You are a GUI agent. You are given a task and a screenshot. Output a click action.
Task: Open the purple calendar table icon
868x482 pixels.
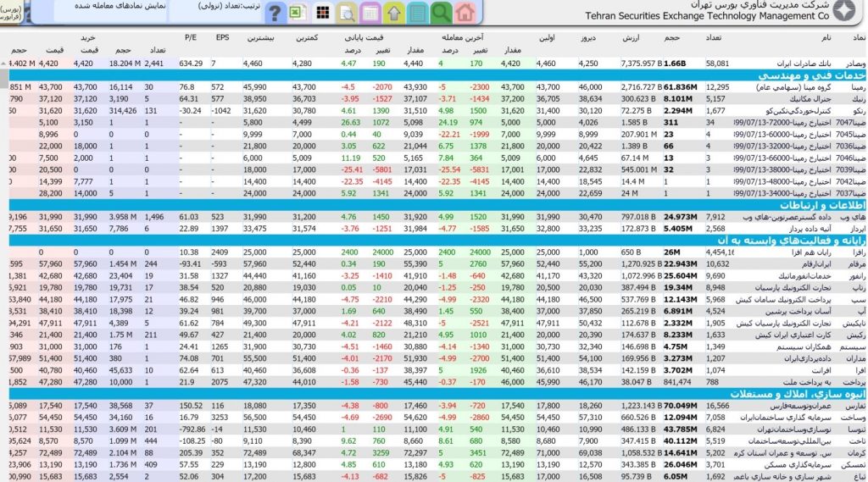click(x=370, y=12)
